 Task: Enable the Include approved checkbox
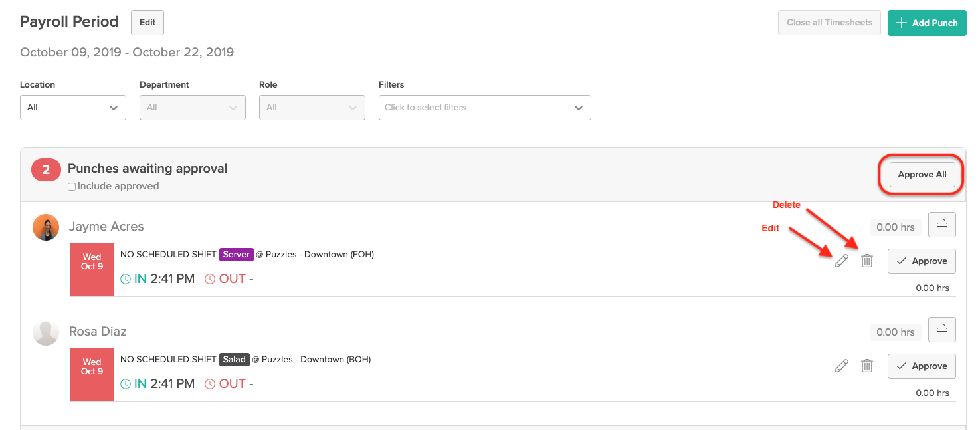71,186
